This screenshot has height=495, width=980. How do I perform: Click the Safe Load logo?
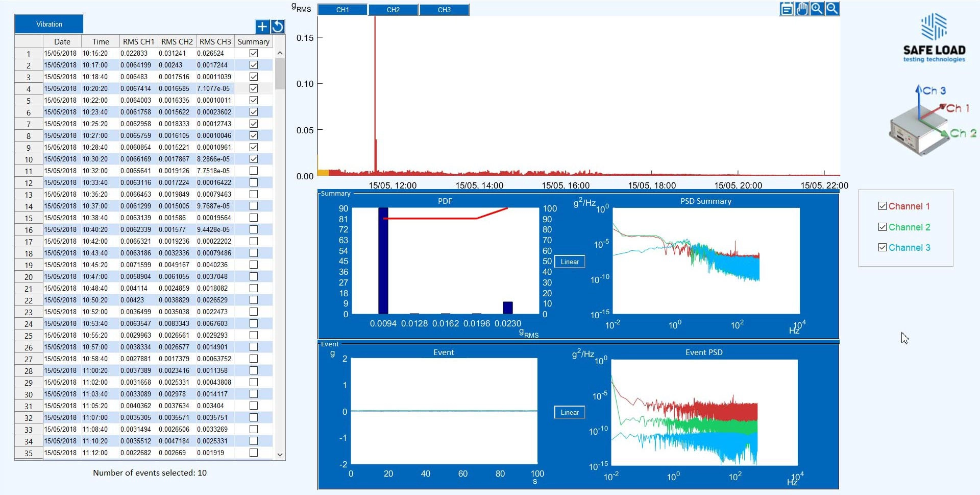(934, 38)
